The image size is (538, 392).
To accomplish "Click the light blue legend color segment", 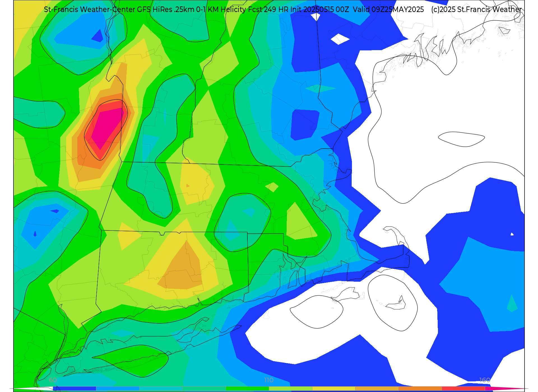I will 118,389.
